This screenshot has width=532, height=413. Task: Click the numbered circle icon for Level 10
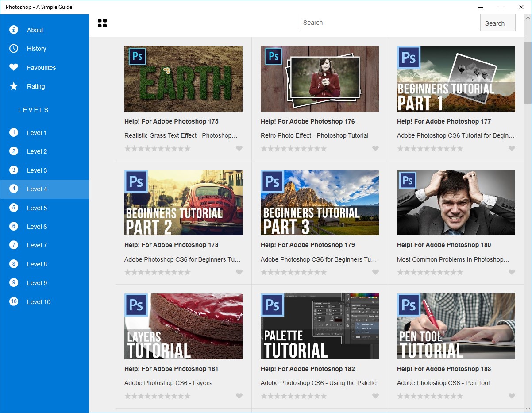14,301
